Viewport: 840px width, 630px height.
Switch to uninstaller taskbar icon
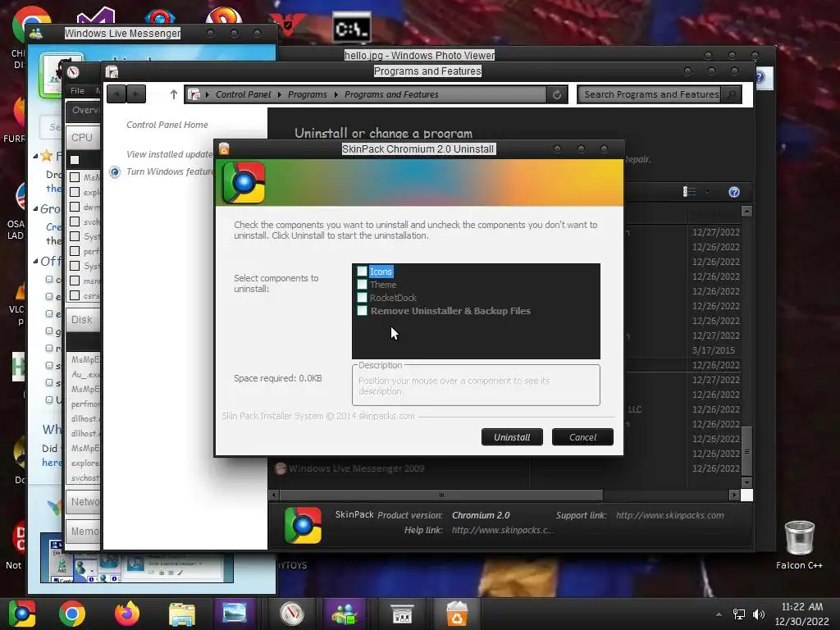tap(456, 614)
